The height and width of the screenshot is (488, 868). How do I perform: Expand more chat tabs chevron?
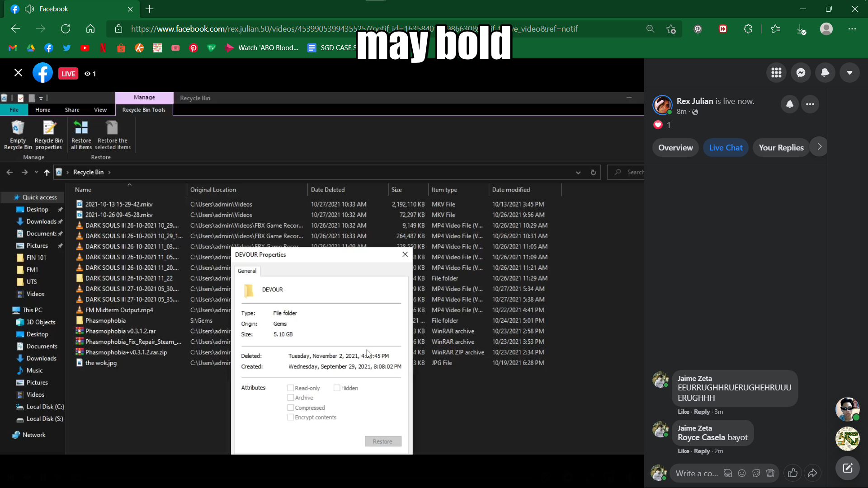tap(819, 147)
